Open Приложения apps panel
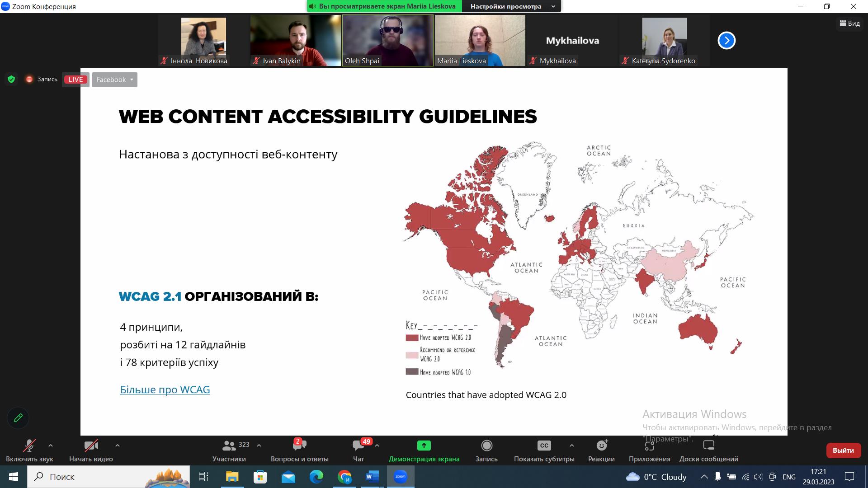This screenshot has height=488, width=868. pyautogui.click(x=650, y=450)
